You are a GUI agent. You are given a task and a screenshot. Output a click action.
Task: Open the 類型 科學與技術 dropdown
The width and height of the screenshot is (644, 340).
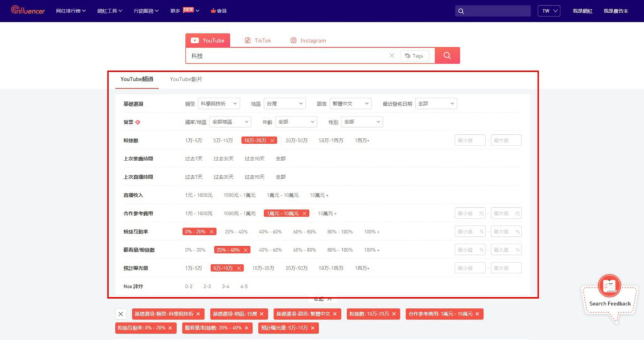(219, 103)
